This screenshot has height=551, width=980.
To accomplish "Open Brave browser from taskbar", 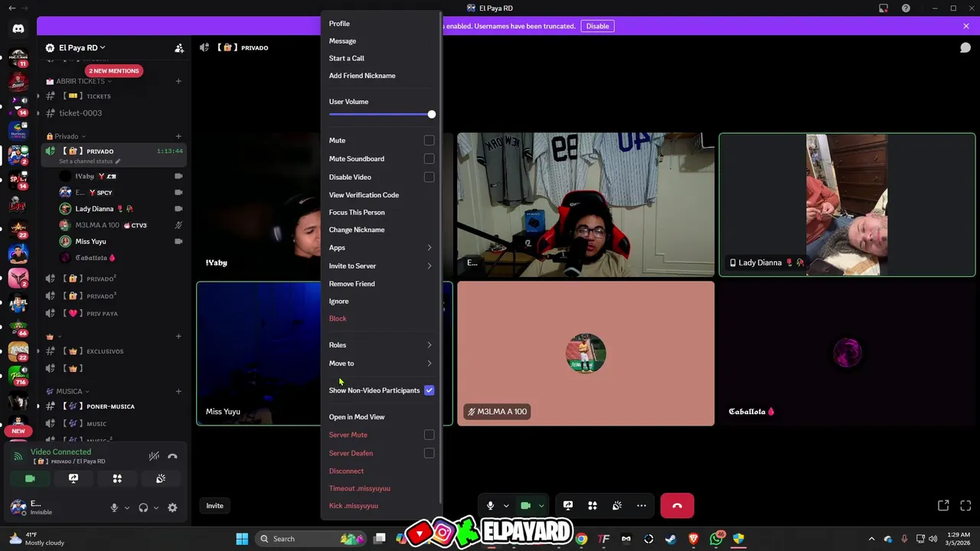I will (694, 539).
